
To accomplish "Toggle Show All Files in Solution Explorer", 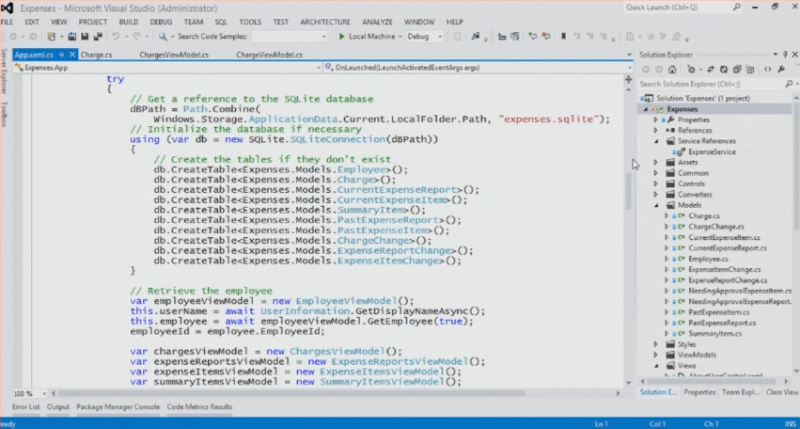I will pyautogui.click(x=750, y=69).
